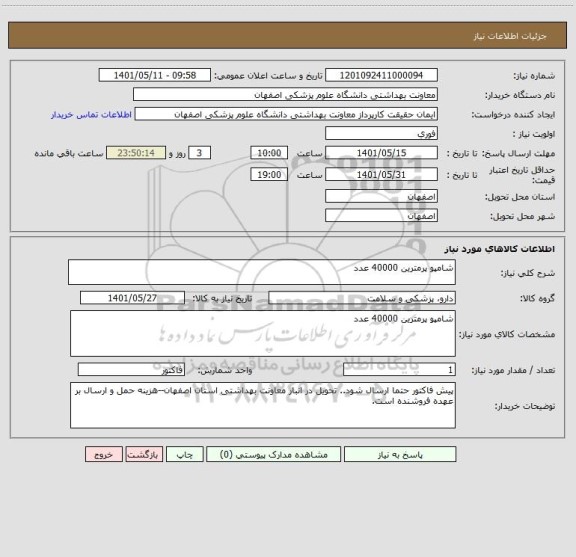Click quantity field showing 1
This screenshot has height=557, width=576.
point(399,370)
